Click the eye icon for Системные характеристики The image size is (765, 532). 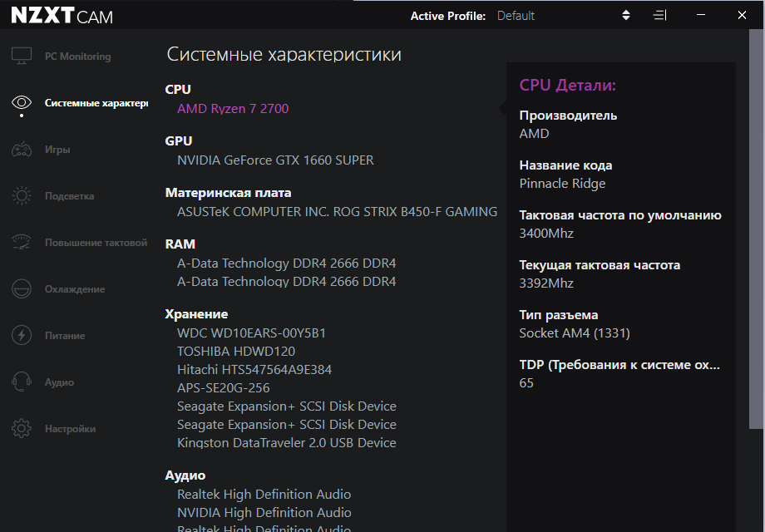(22, 103)
